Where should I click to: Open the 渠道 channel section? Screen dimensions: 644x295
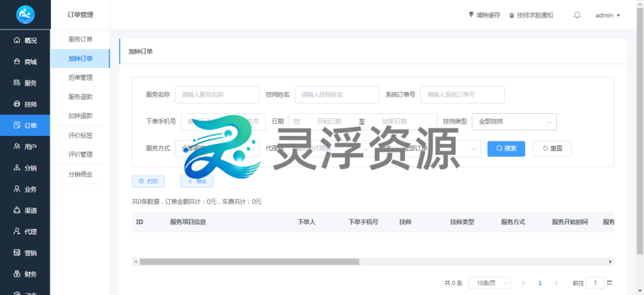tap(25, 210)
